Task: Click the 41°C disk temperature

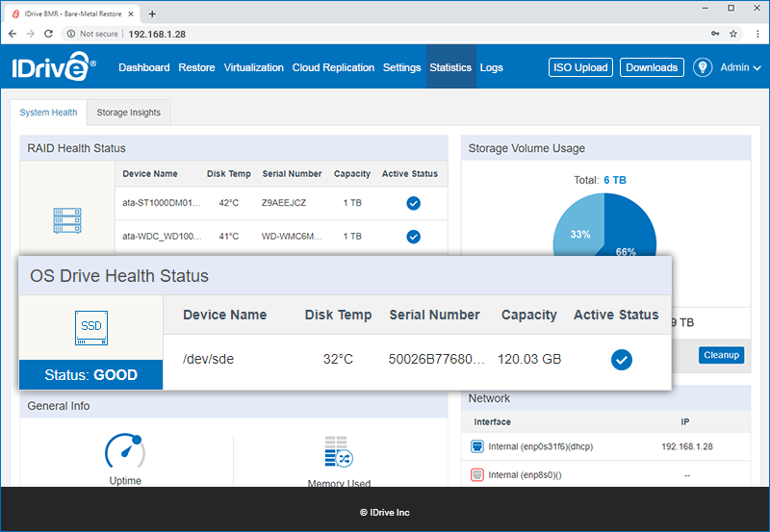Action: [x=229, y=236]
